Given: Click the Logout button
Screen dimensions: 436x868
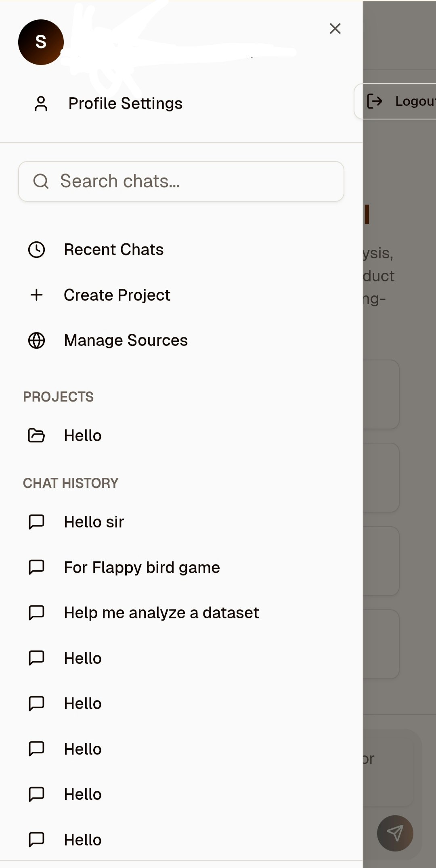Looking at the screenshot, I should (400, 101).
